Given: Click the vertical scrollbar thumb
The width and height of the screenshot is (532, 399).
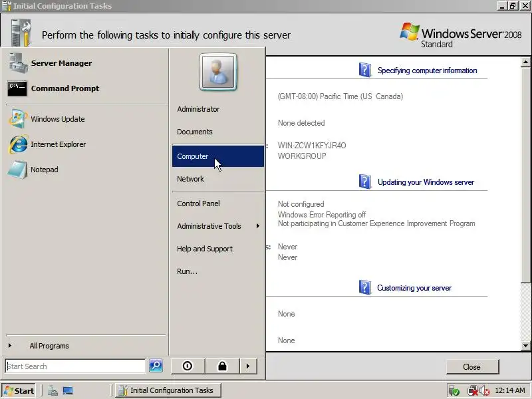Looking at the screenshot, I should click(525, 174).
